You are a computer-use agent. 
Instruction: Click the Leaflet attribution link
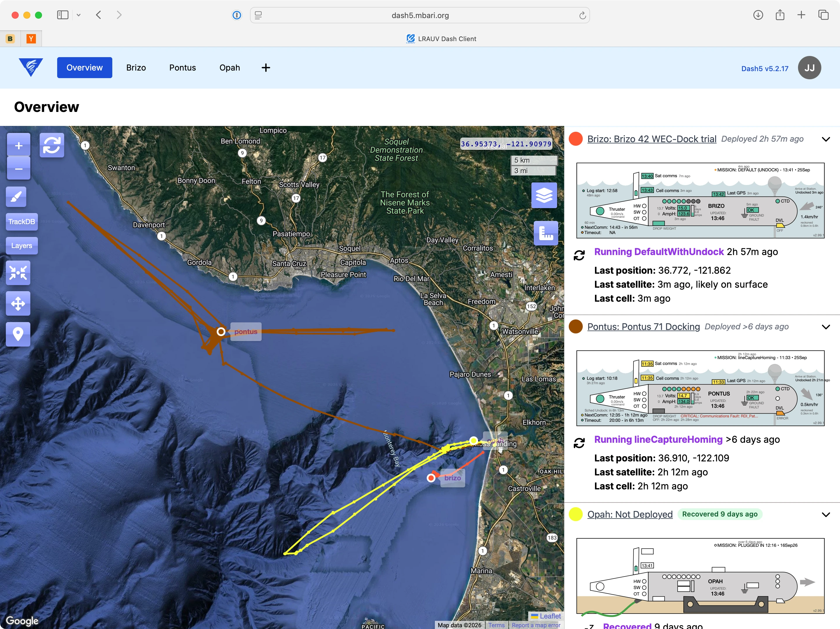pos(550,616)
